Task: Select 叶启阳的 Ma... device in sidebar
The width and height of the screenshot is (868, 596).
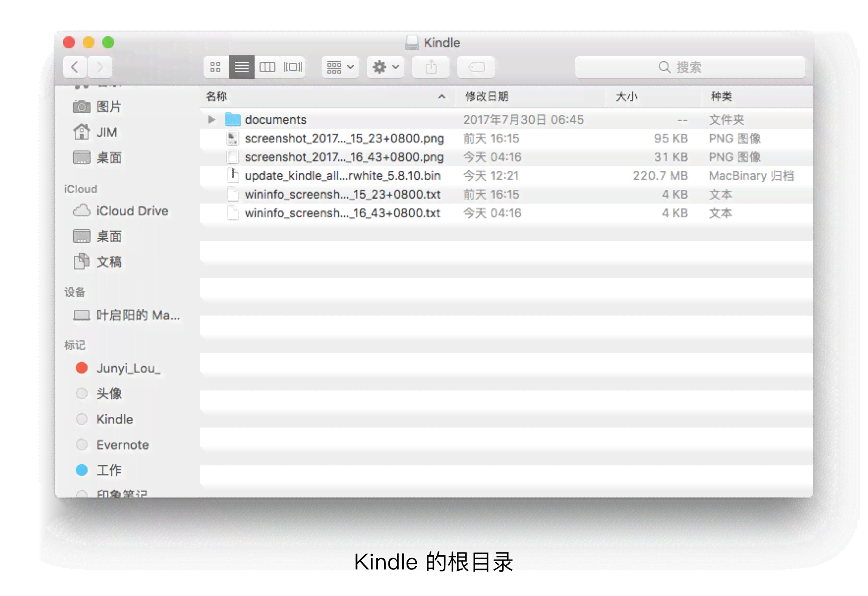Action: coord(138,315)
